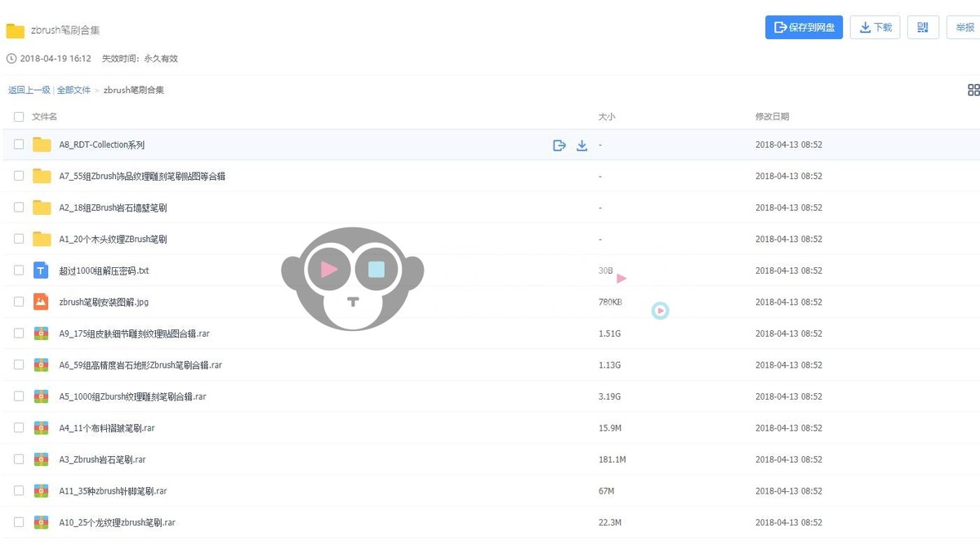The height and width of the screenshot is (559, 980).
Task: Open the folder name starting with A2_18组
Action: pyautogui.click(x=113, y=208)
